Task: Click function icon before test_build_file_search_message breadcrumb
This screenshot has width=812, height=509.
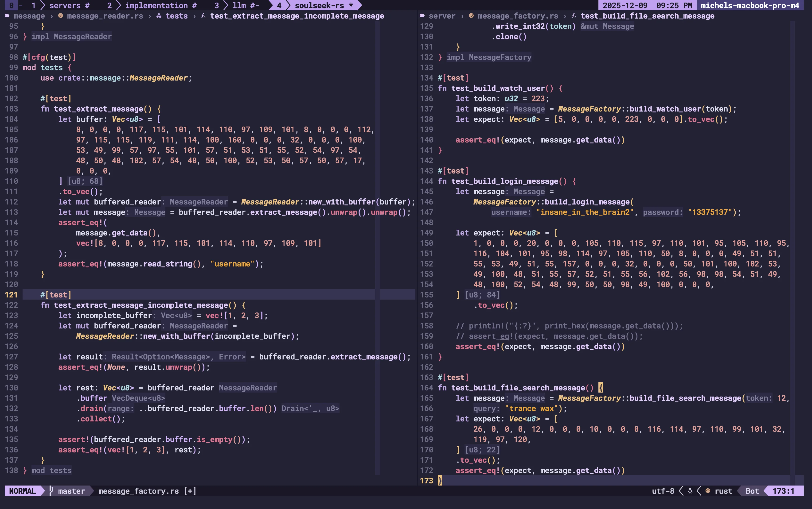Action: (574, 16)
